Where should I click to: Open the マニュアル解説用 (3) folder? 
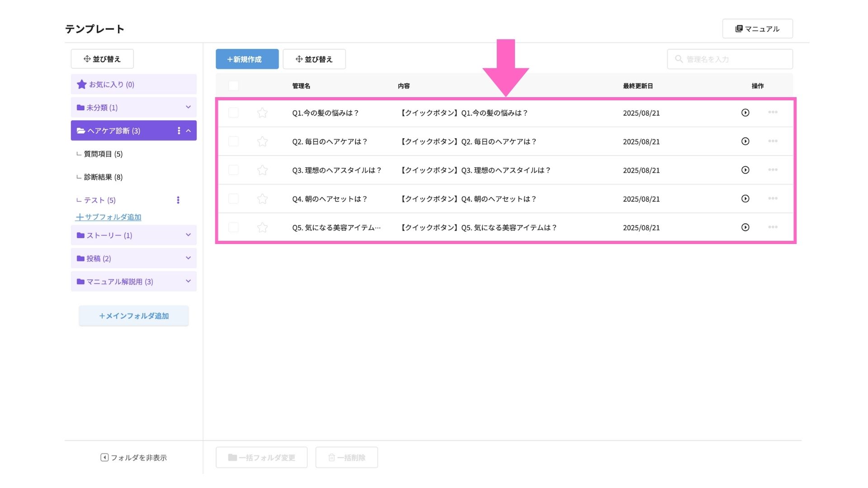pos(134,282)
